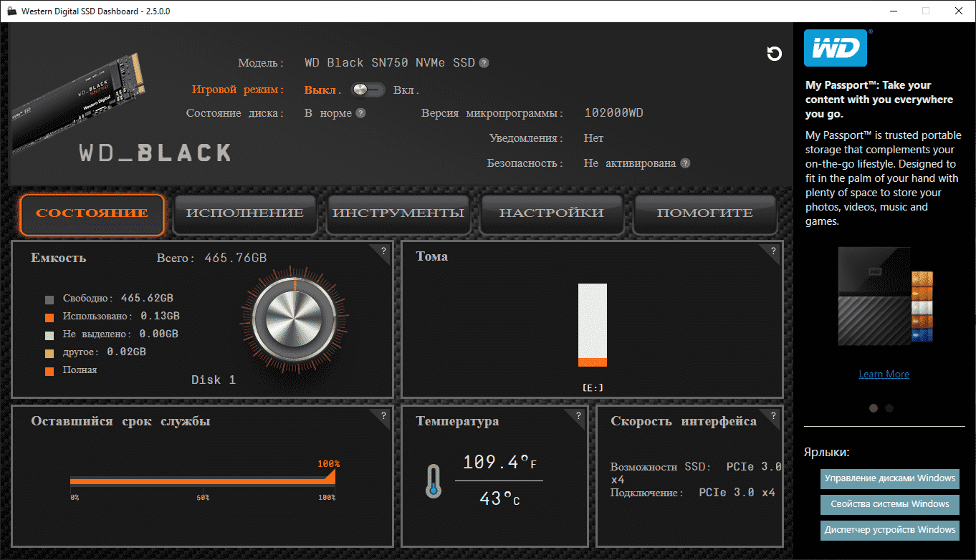Switch to the ИСПОЛНЕНИЕ tab
Image resolution: width=976 pixels, height=560 pixels.
point(244,213)
